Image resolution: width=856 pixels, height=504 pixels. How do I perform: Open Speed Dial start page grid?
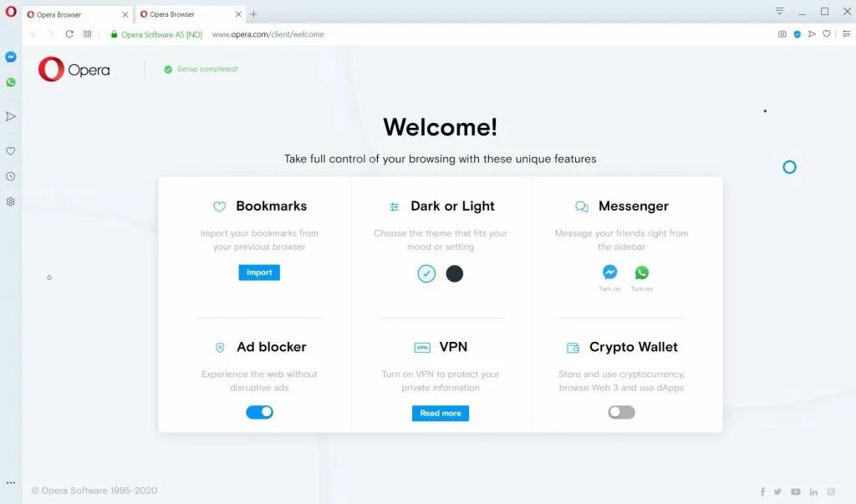pos(87,34)
